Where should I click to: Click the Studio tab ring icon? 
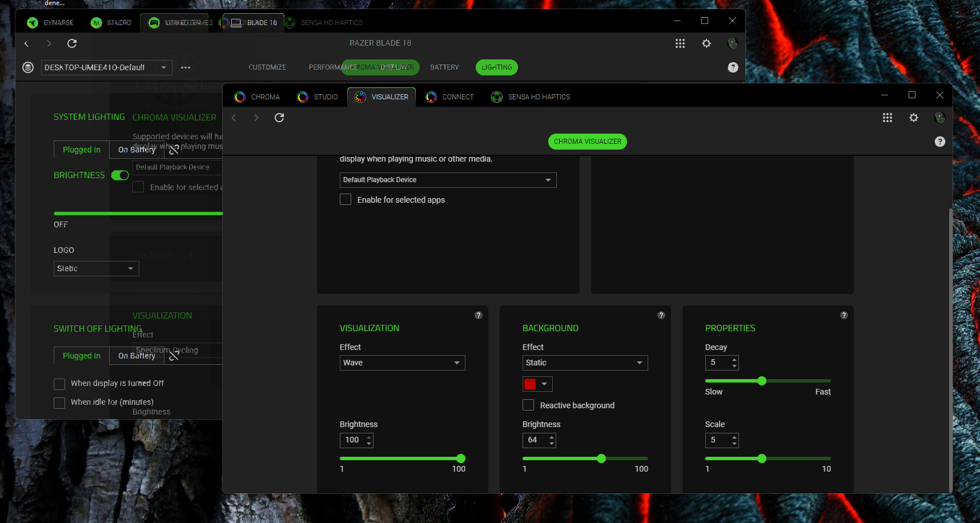(303, 97)
